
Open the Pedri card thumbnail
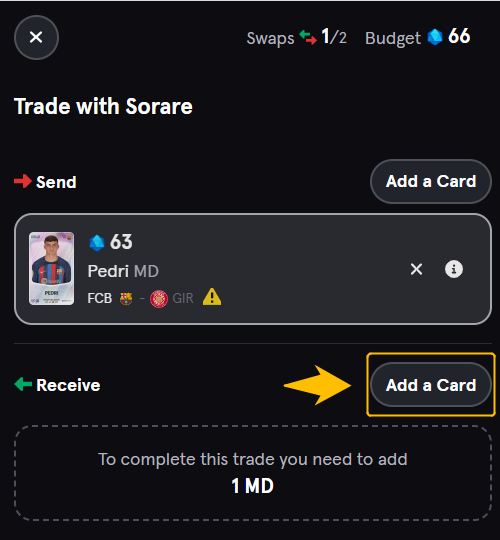[x=51, y=268]
